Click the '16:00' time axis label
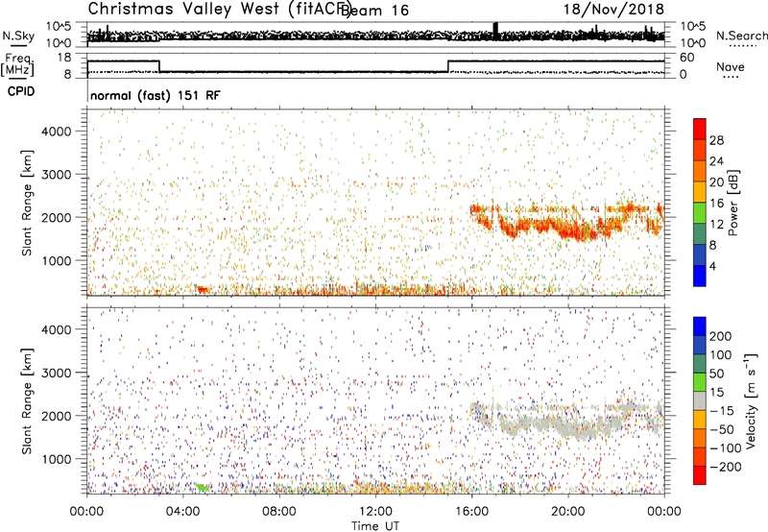Screen dimensions: 768x532 point(471,512)
